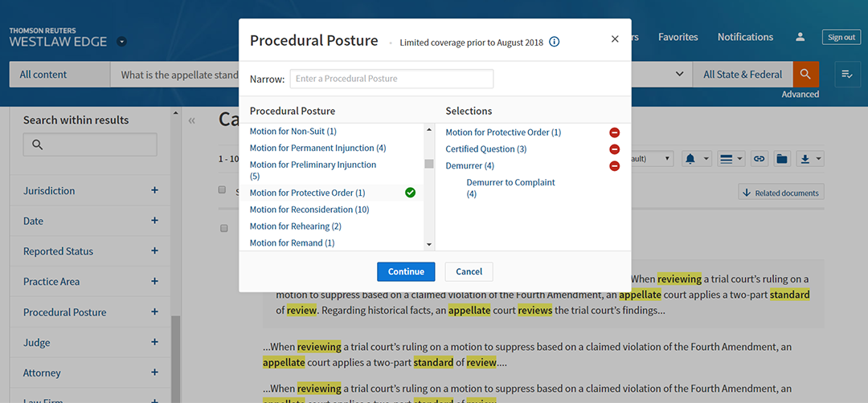Open the user profile icon
The width and height of the screenshot is (868, 403).
800,37
